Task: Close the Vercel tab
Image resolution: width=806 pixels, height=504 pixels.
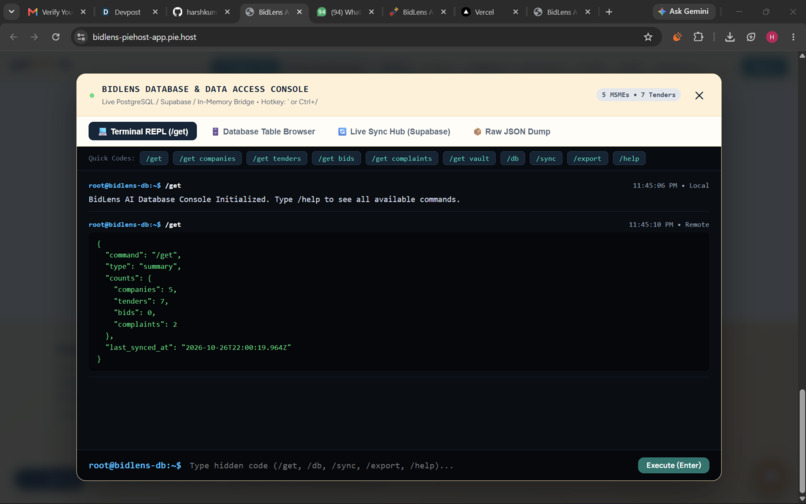Action: coord(516,12)
